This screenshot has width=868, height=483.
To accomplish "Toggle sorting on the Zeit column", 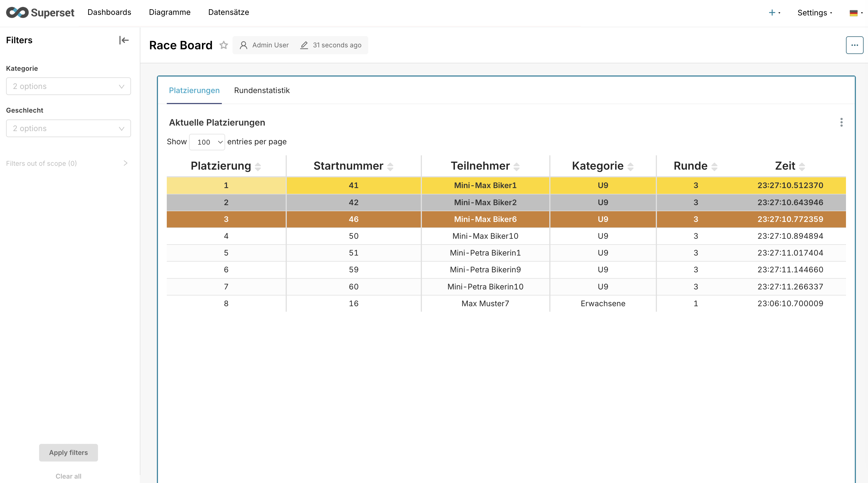I will pos(802,166).
